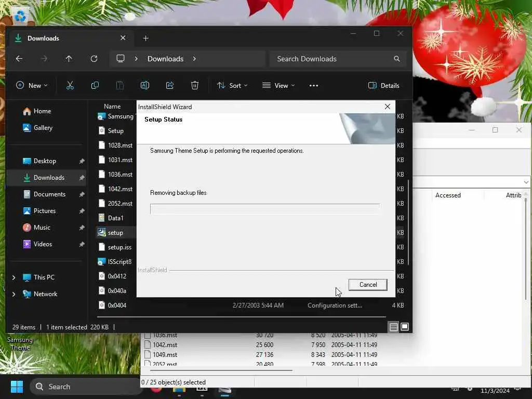Click the pin icon next to Pictures
The width and height of the screenshot is (532, 399).
pyautogui.click(x=82, y=211)
